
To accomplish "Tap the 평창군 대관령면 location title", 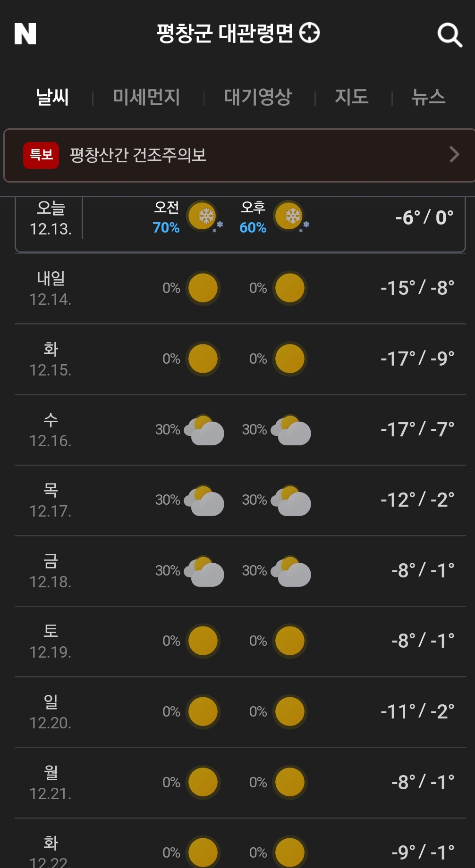I will coord(225,33).
